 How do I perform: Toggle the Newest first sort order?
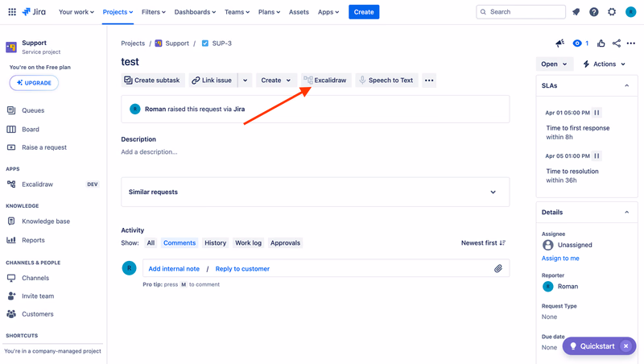[483, 243]
